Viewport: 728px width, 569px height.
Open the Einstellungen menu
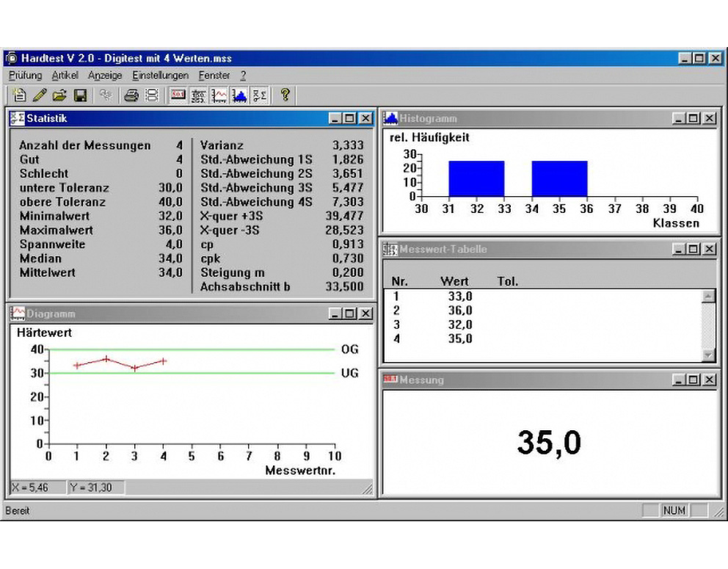click(x=160, y=75)
